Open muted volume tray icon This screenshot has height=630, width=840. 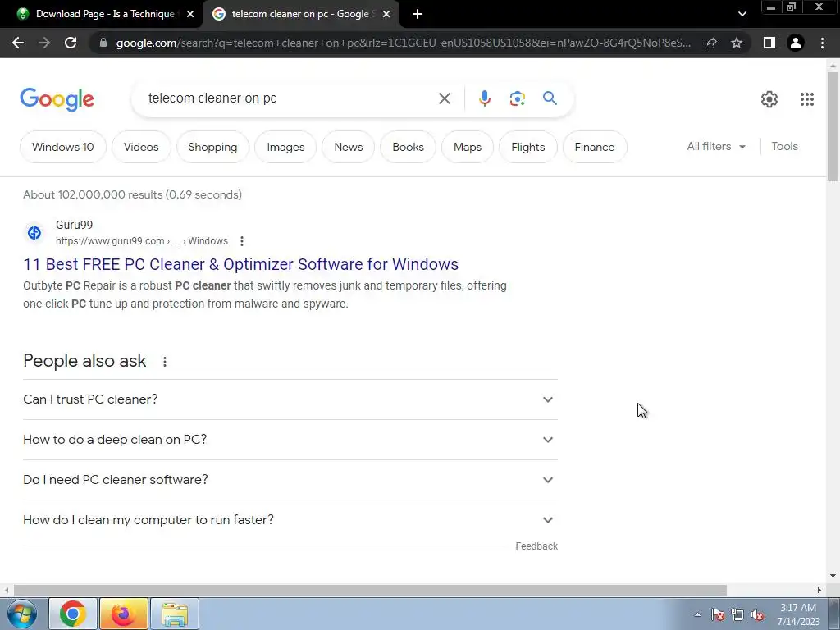coord(757,614)
